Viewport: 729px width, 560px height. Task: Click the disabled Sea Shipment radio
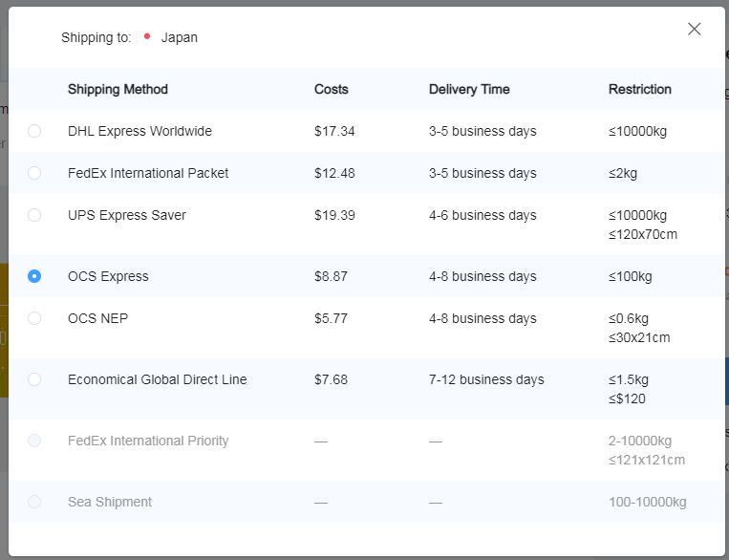click(34, 502)
